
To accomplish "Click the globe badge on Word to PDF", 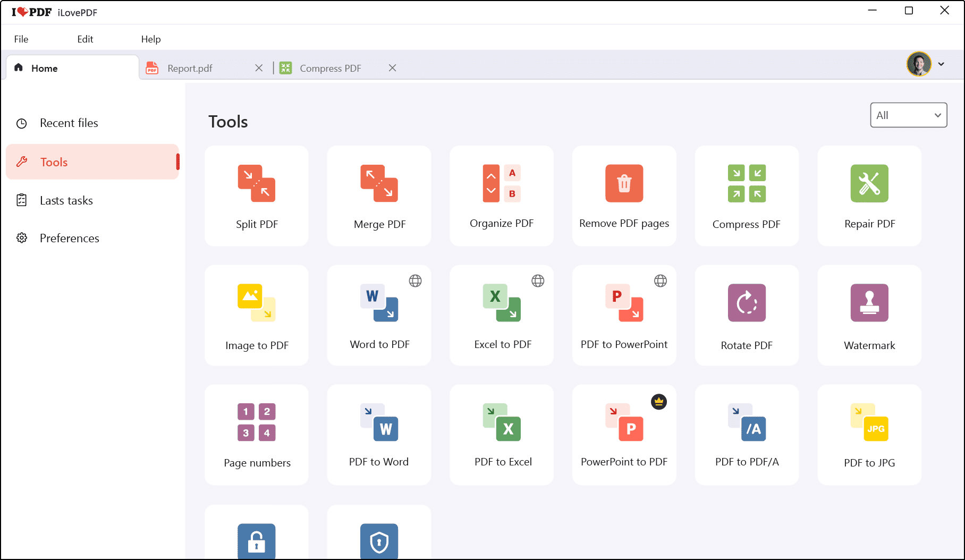I will click(416, 281).
